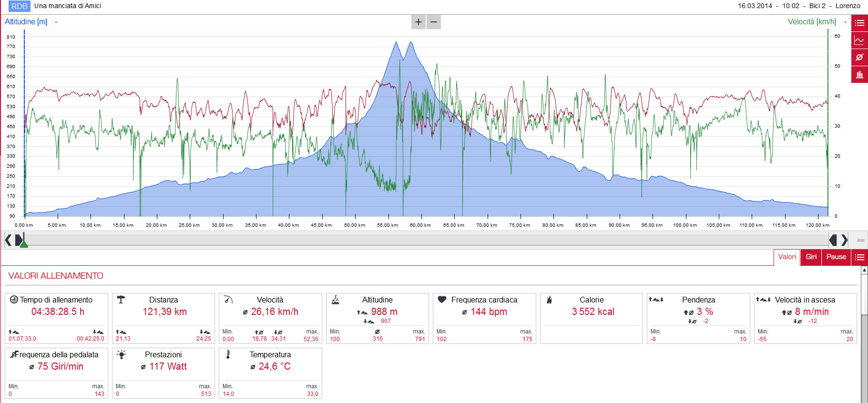The height and width of the screenshot is (403, 868).
Task: Switch to the Giri tab
Action: (811, 257)
